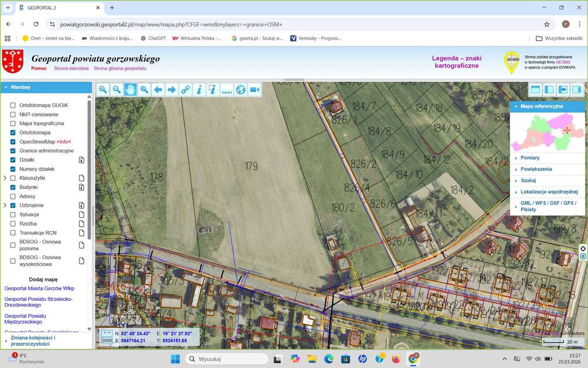588x368 pixels.
Task: Select the object info 'i' tool
Action: click(199, 89)
